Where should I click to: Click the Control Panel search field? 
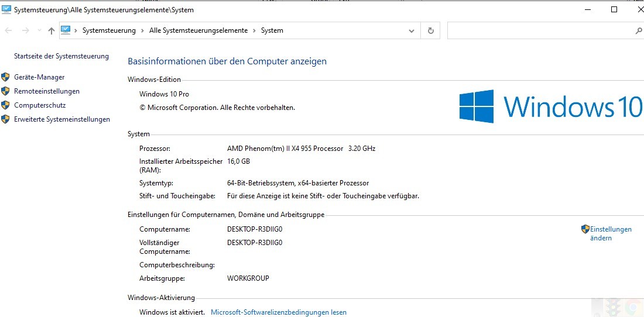coord(539,30)
